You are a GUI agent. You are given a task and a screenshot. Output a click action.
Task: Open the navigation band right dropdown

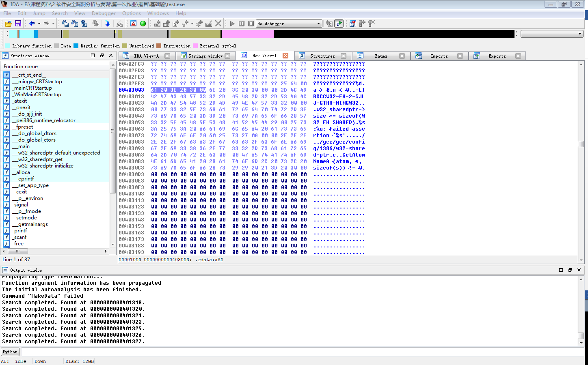pos(552,34)
